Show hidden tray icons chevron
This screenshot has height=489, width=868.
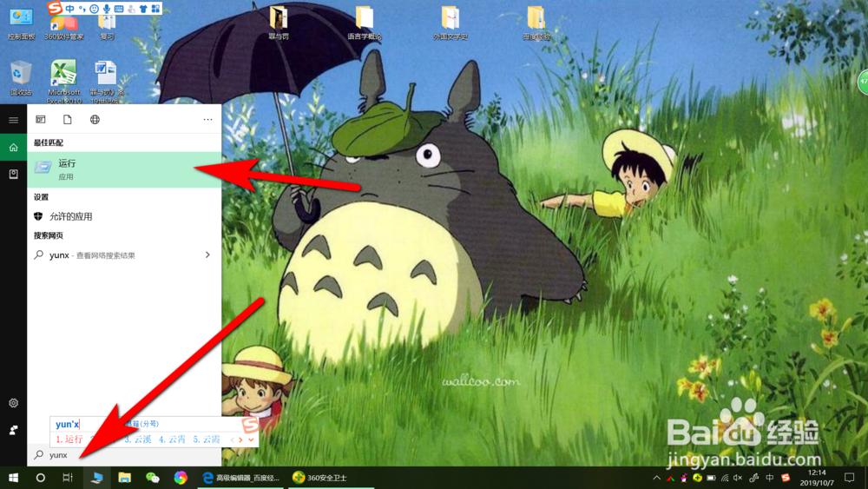pyautogui.click(x=656, y=478)
